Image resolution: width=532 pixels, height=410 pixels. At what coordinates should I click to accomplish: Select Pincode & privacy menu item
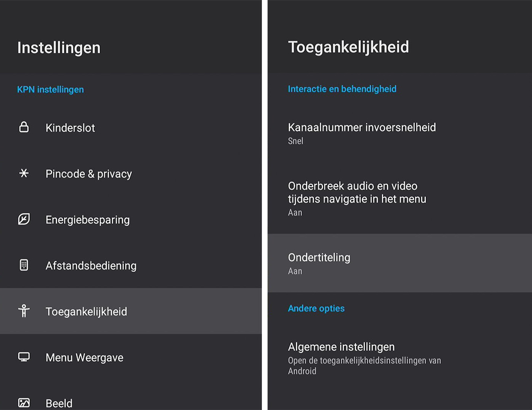click(131, 173)
